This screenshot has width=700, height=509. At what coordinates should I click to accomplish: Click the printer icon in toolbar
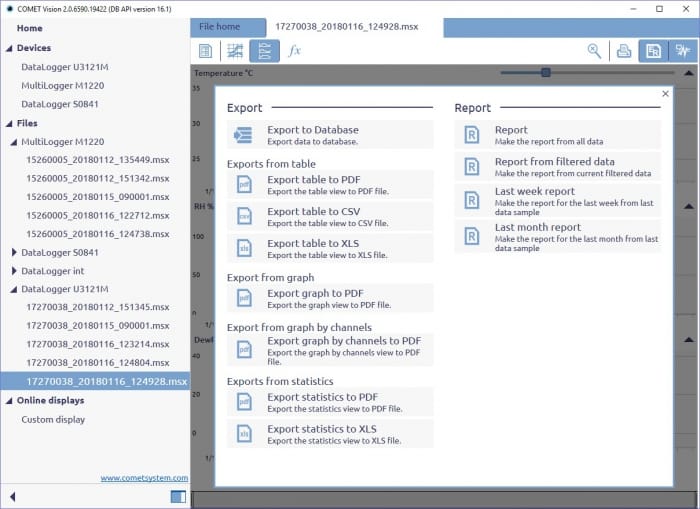pos(623,51)
